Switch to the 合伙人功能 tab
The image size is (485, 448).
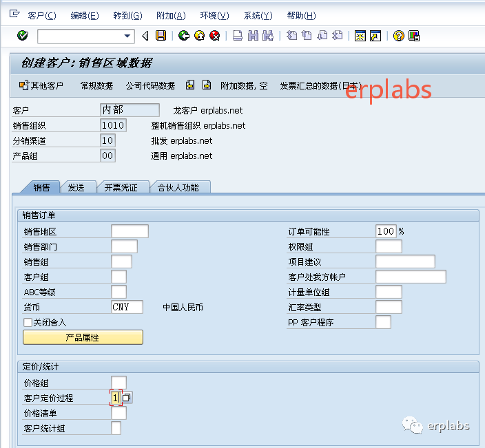pyautogui.click(x=178, y=188)
